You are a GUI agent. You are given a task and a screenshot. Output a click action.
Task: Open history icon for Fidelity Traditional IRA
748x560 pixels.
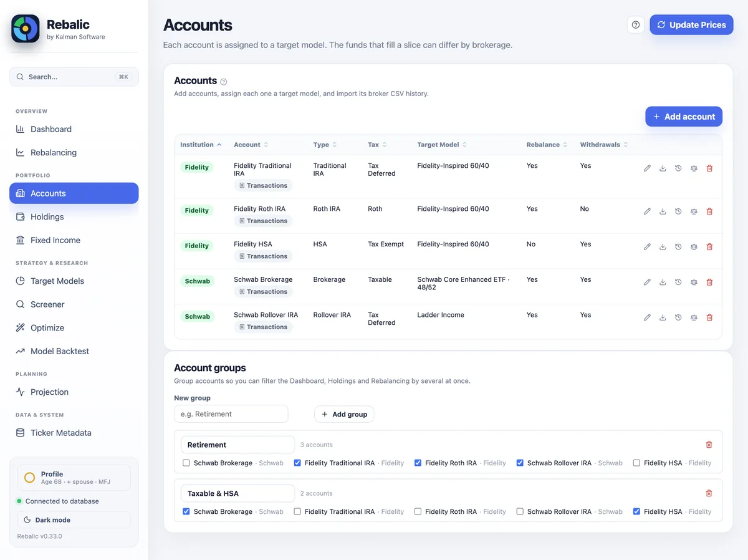tap(678, 168)
